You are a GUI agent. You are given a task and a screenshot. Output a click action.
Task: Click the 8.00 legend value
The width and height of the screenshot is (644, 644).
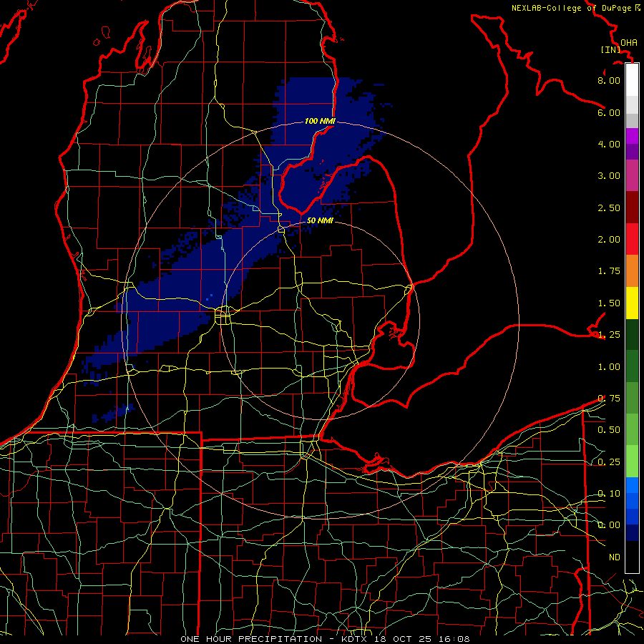point(609,80)
